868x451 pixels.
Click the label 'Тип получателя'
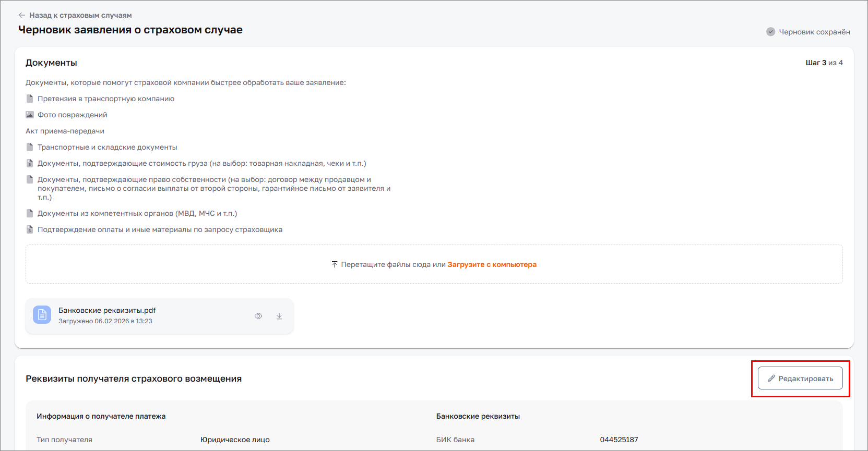pos(64,440)
